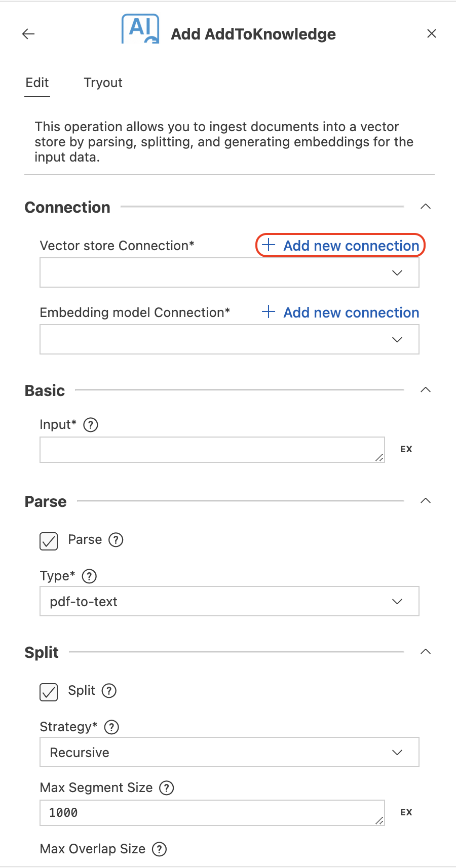Switch to the Tryout tab
Screen dimensions: 456x868
[x=103, y=83]
